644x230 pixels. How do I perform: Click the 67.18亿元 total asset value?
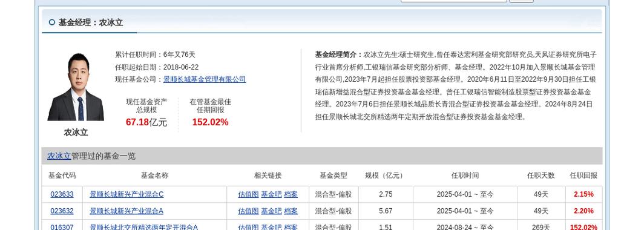146,122
